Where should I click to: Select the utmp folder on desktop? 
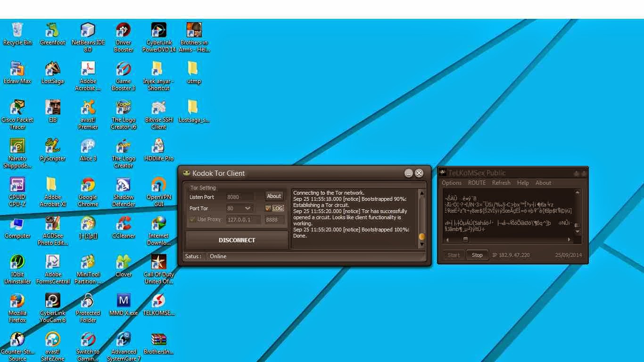194,73
